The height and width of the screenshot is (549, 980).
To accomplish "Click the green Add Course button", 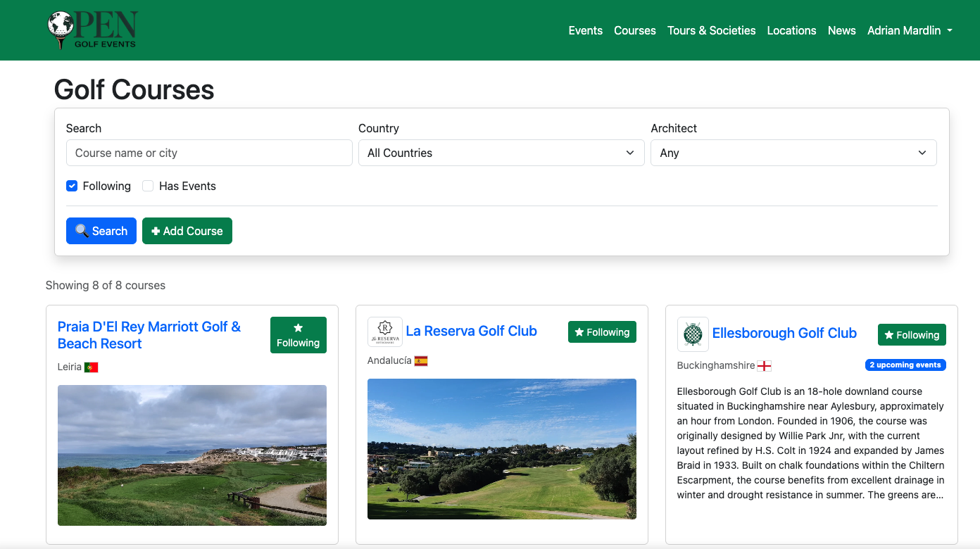I will point(187,231).
